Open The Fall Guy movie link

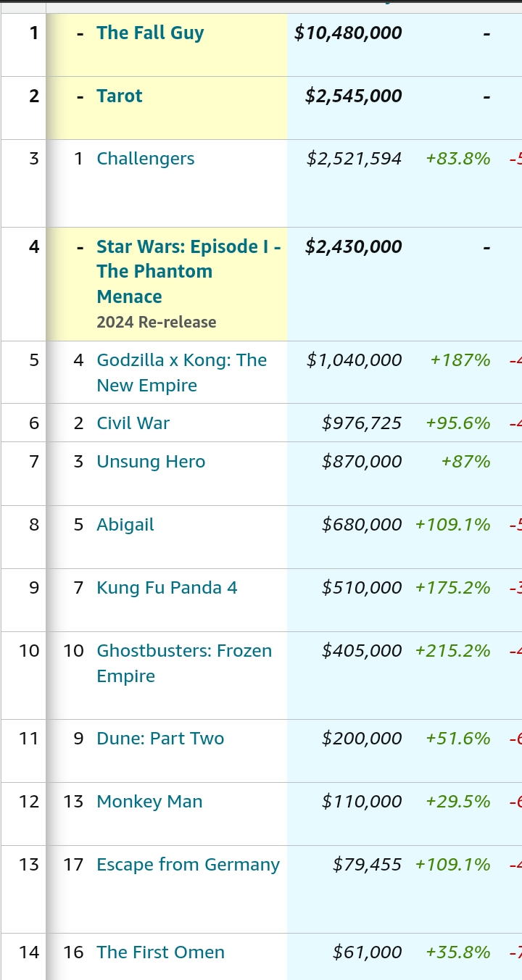[x=150, y=33]
